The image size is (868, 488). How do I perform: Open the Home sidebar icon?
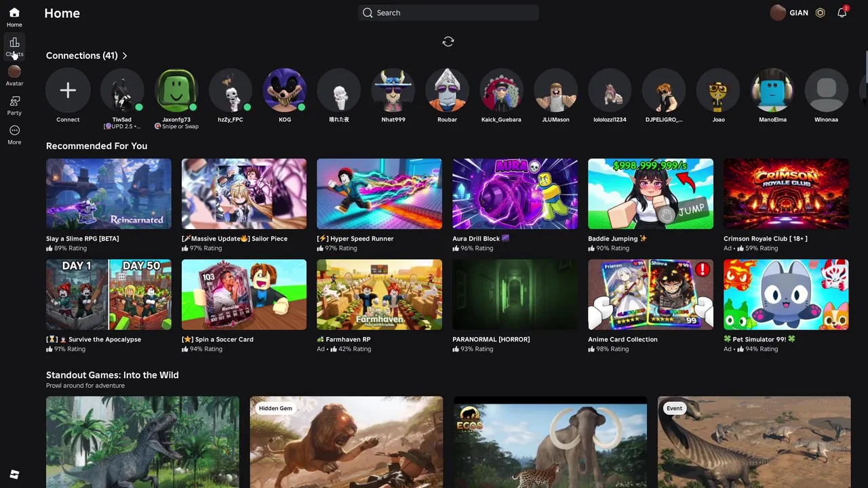14,17
